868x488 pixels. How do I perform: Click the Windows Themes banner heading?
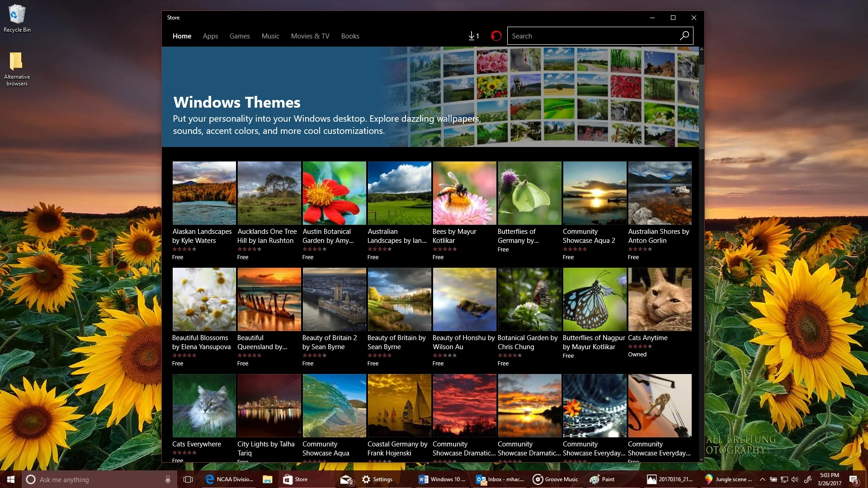[236, 102]
